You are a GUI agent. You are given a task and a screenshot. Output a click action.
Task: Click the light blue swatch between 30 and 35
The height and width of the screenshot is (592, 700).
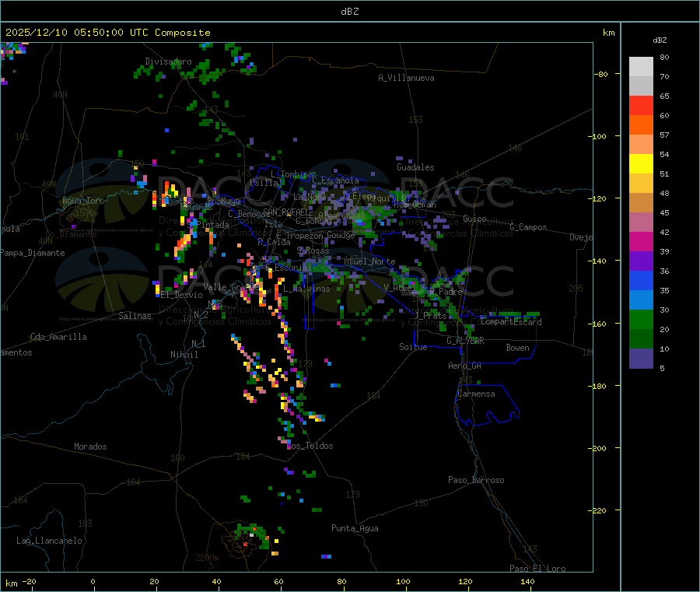pyautogui.click(x=641, y=300)
